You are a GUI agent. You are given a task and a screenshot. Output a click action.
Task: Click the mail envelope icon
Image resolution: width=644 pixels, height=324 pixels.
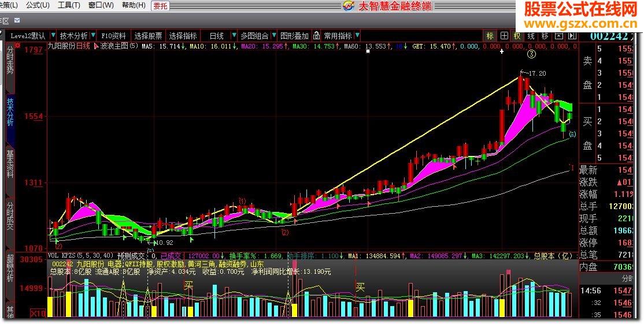[x=17, y=21]
